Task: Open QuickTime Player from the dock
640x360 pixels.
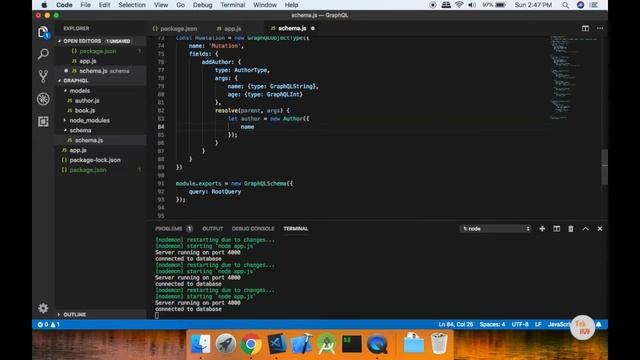Action: [x=377, y=344]
